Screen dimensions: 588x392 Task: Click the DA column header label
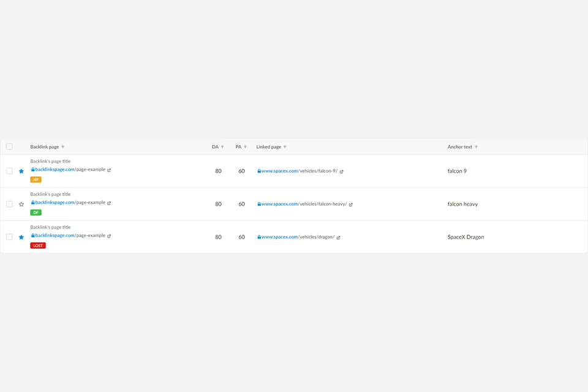[x=215, y=146]
